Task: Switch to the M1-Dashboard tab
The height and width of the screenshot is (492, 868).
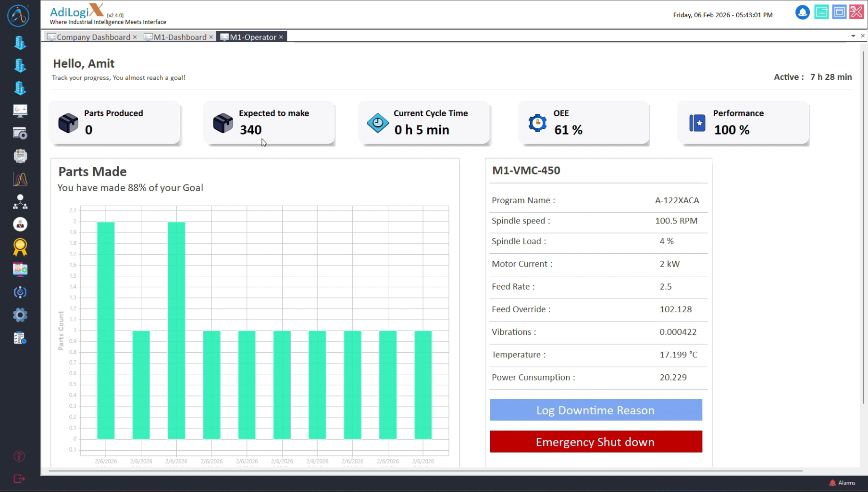Action: (x=180, y=37)
